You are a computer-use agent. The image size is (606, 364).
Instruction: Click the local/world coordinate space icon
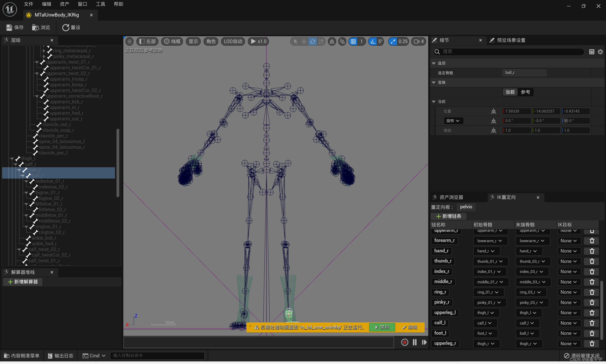tap(332, 41)
